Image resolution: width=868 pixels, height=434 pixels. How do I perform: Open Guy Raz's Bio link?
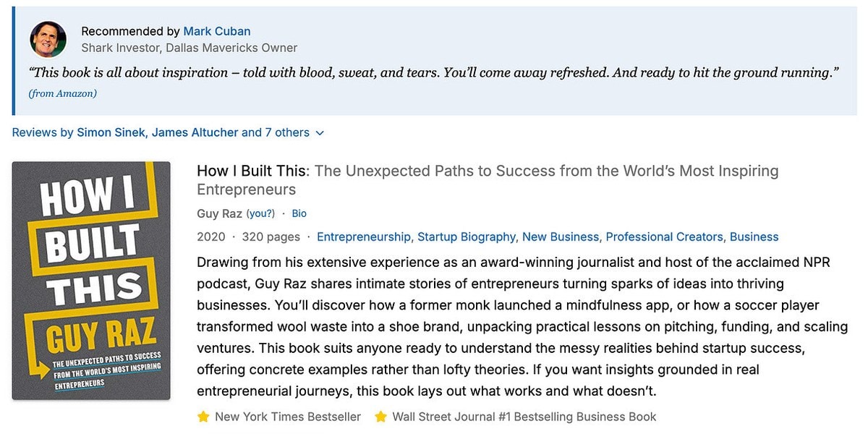(299, 213)
